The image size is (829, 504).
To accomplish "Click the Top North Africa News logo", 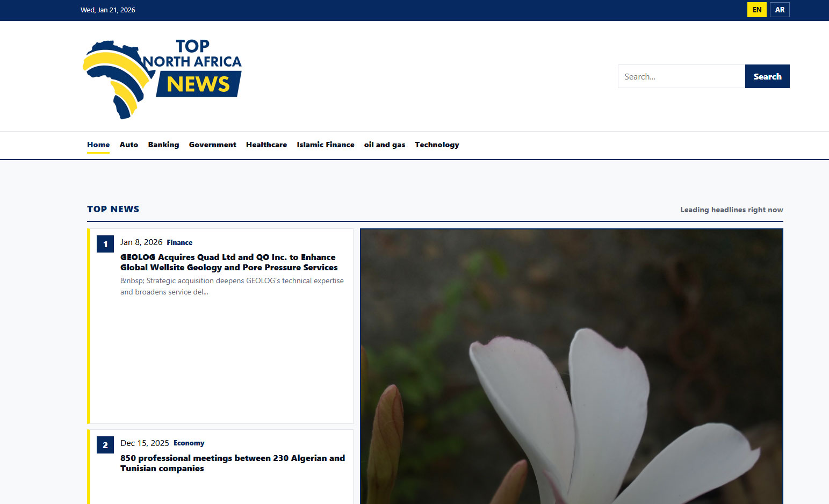I will (162, 77).
